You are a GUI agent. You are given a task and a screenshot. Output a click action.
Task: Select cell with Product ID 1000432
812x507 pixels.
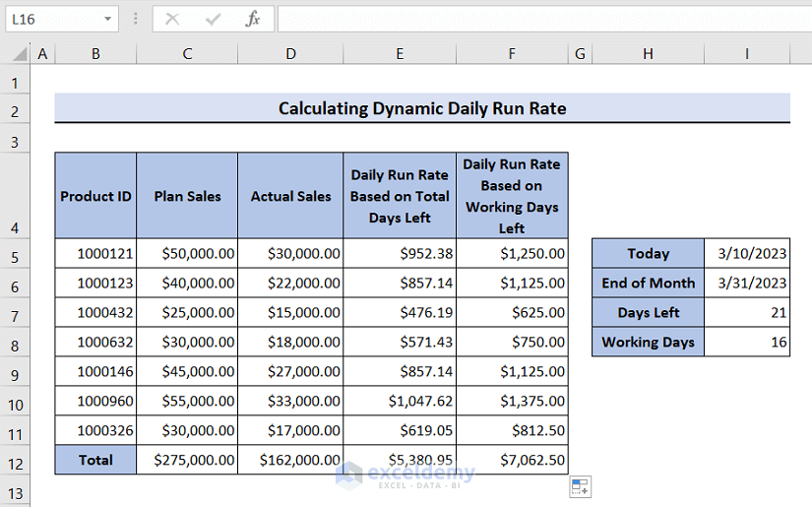click(95, 312)
